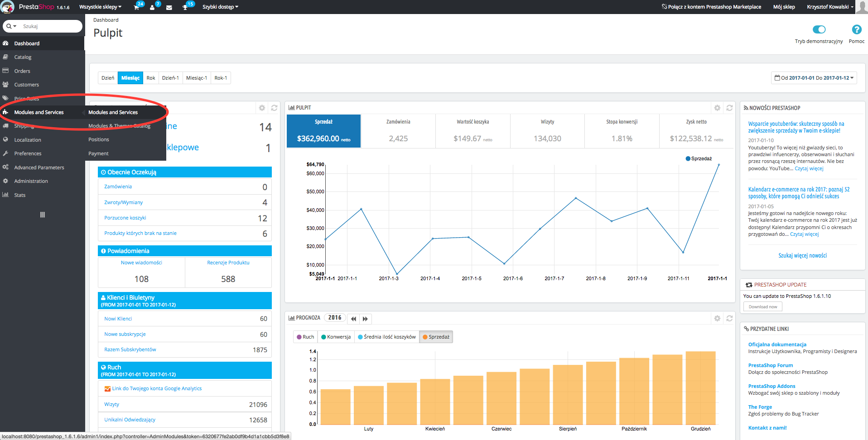The width and height of the screenshot is (868, 440).
Task: Refresh the Pulpit sales panel
Action: tap(729, 108)
